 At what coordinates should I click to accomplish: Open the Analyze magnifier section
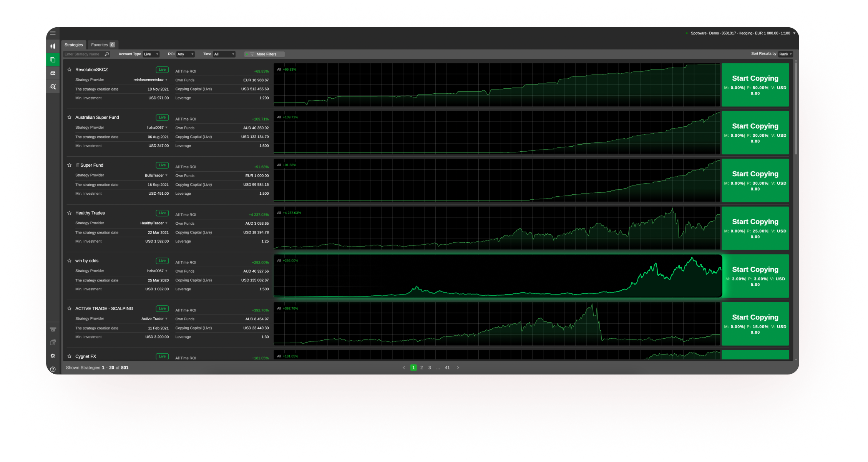53,87
